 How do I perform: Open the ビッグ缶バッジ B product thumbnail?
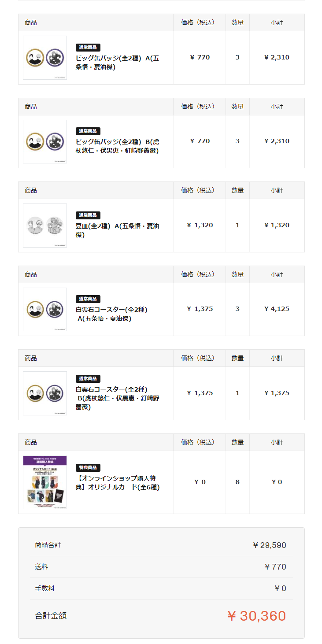(45, 141)
